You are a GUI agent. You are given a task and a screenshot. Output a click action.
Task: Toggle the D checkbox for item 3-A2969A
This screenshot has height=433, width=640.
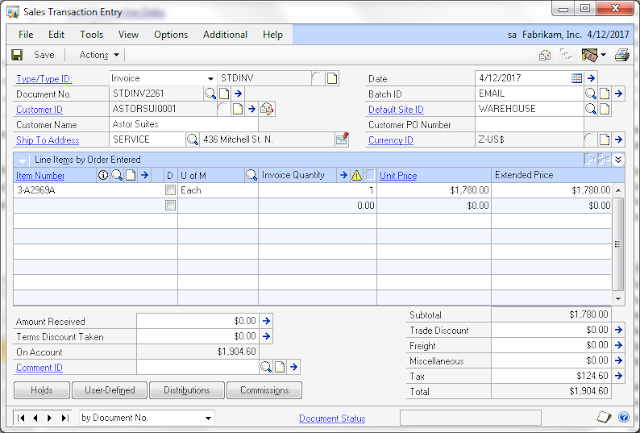tap(170, 189)
